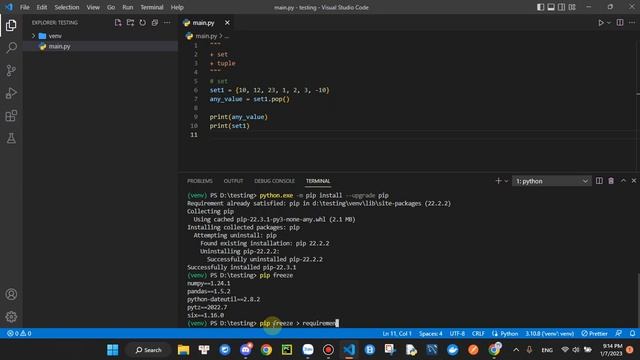The width and height of the screenshot is (640, 360).
Task: Create a new folder in Explorer
Action: pyautogui.click(x=130, y=23)
